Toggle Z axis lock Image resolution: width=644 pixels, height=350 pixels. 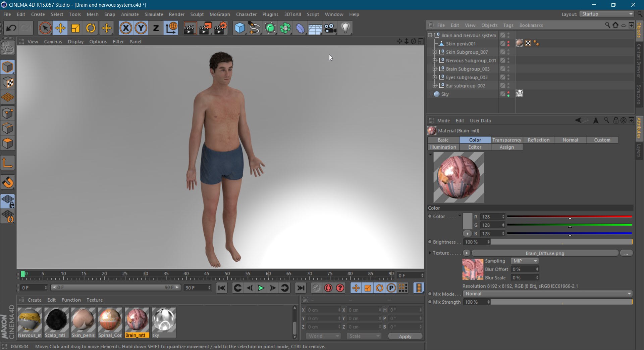tap(156, 28)
